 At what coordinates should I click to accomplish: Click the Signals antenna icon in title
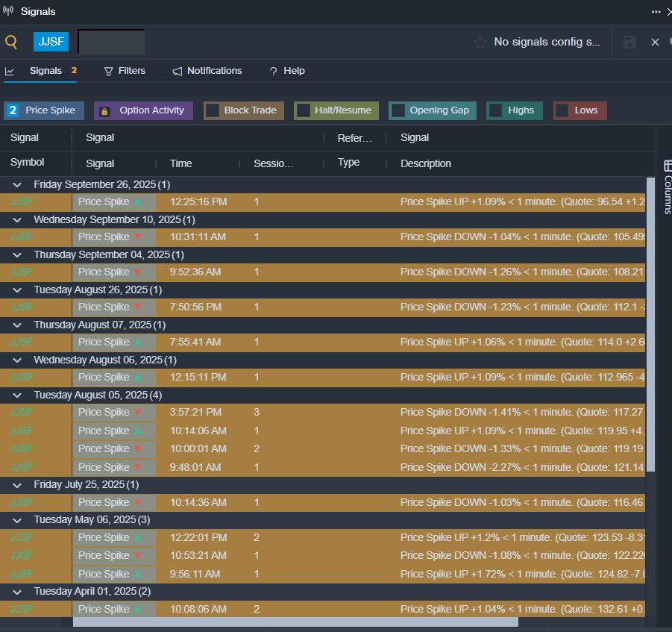8,11
